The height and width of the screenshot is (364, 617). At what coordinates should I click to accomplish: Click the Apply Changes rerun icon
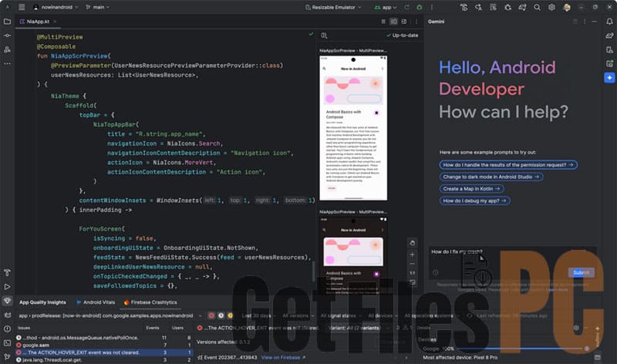[x=407, y=7]
